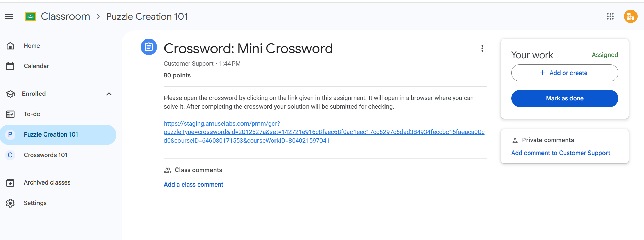Click Add comment to Customer Support

pos(560,153)
